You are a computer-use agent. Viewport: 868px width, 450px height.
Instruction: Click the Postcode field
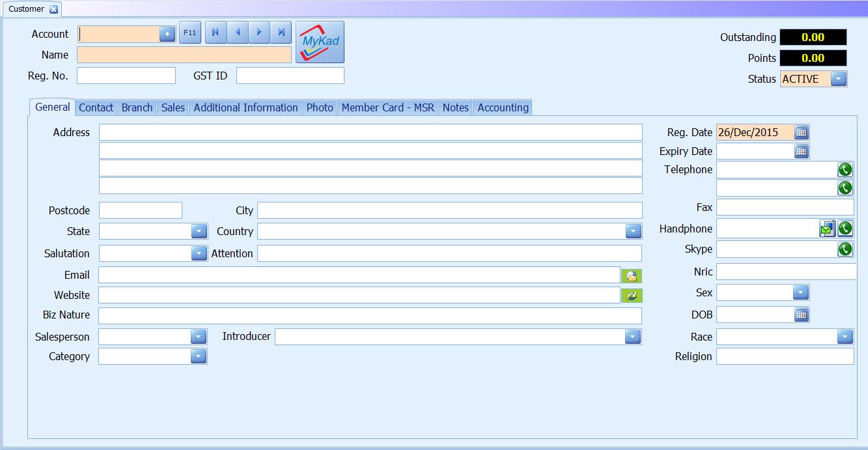point(141,210)
